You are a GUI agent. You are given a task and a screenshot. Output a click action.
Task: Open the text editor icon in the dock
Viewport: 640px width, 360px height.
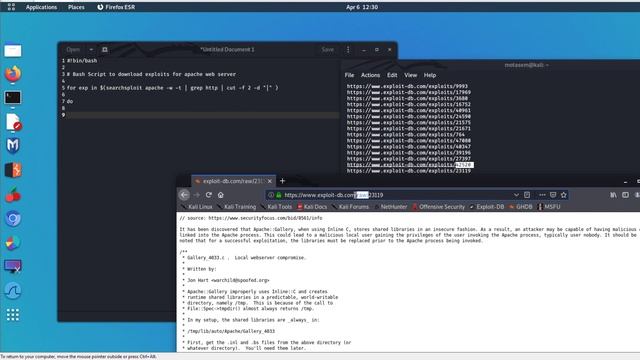point(13,122)
